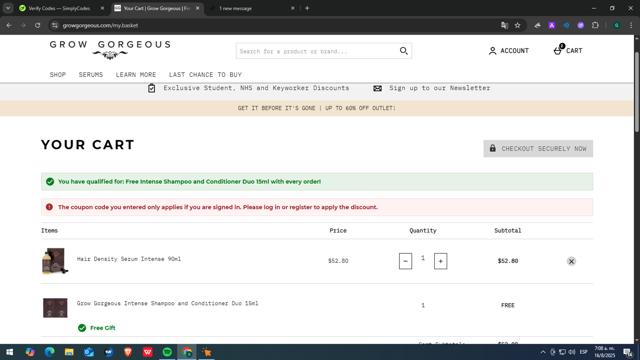The height and width of the screenshot is (360, 640).
Task: Close the Your Cart tab
Action: (198, 8)
